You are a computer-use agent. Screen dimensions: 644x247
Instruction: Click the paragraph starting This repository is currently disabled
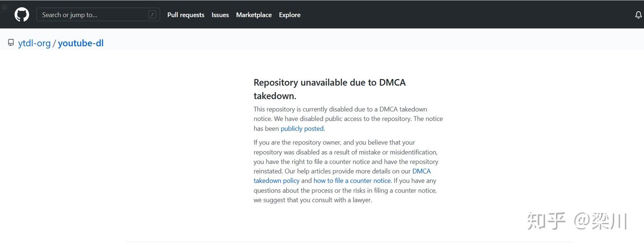coord(348,119)
